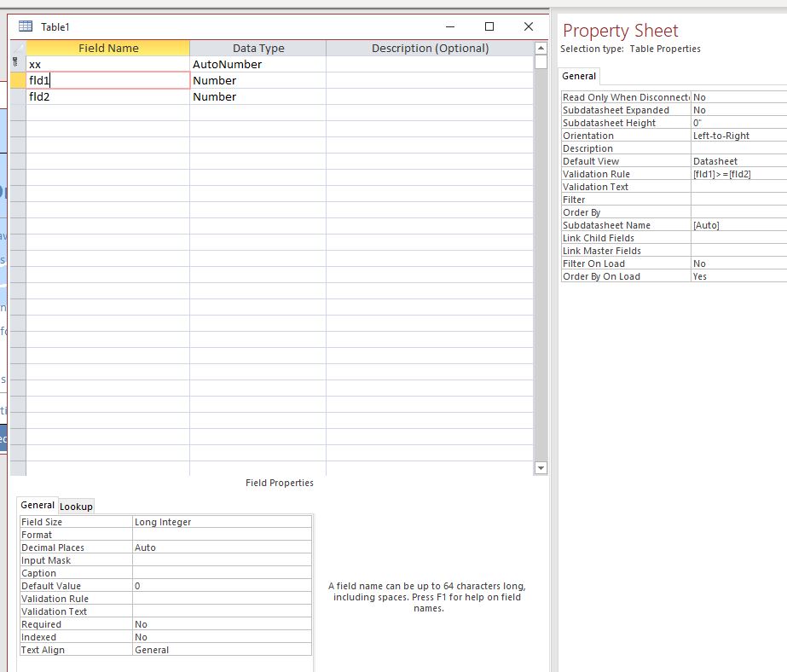Click the Caption property field

pyautogui.click(x=222, y=573)
